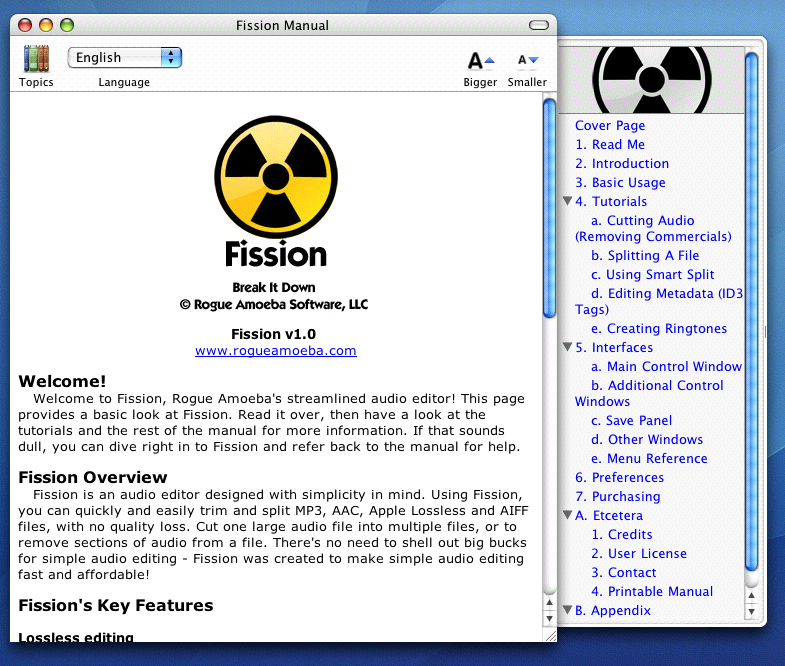Viewport: 785px width, 666px height.
Task: Collapse the 5. Interfaces section triangle
Action: tap(567, 347)
